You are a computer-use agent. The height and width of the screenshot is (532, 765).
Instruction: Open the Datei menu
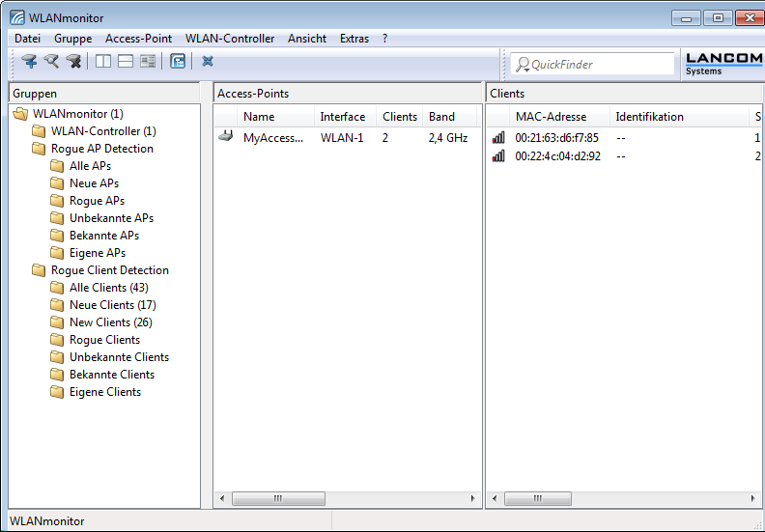click(28, 39)
